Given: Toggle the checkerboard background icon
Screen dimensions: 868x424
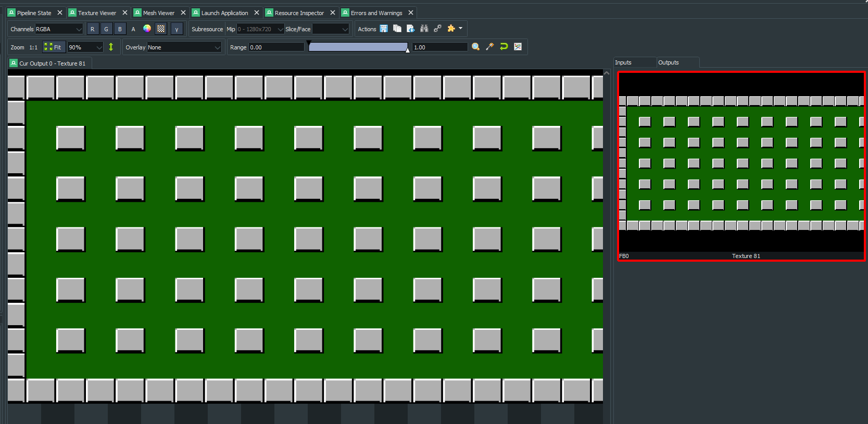Looking at the screenshot, I should 161,29.
